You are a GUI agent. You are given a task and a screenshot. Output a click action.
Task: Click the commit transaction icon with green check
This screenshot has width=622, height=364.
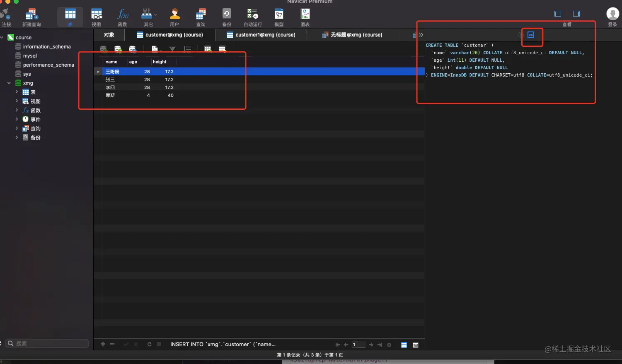118,49
